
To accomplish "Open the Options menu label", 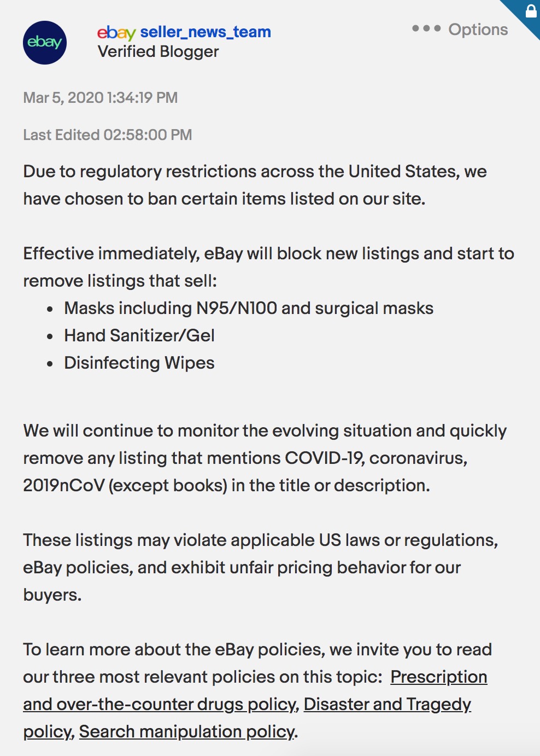I will pyautogui.click(x=478, y=29).
